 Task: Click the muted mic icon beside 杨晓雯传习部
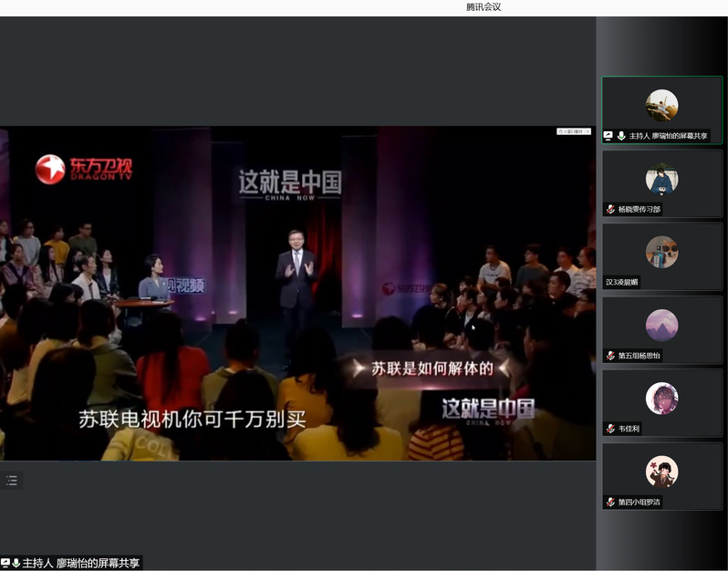[x=610, y=210]
